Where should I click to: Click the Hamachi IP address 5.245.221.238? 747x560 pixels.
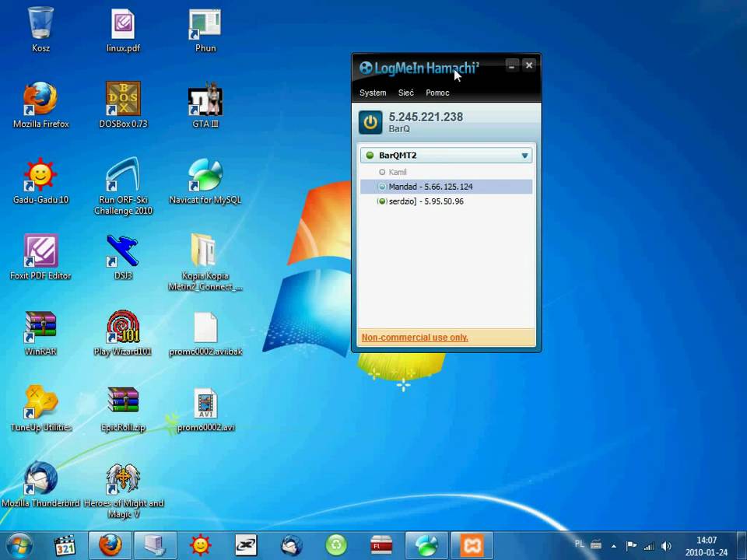coord(426,117)
